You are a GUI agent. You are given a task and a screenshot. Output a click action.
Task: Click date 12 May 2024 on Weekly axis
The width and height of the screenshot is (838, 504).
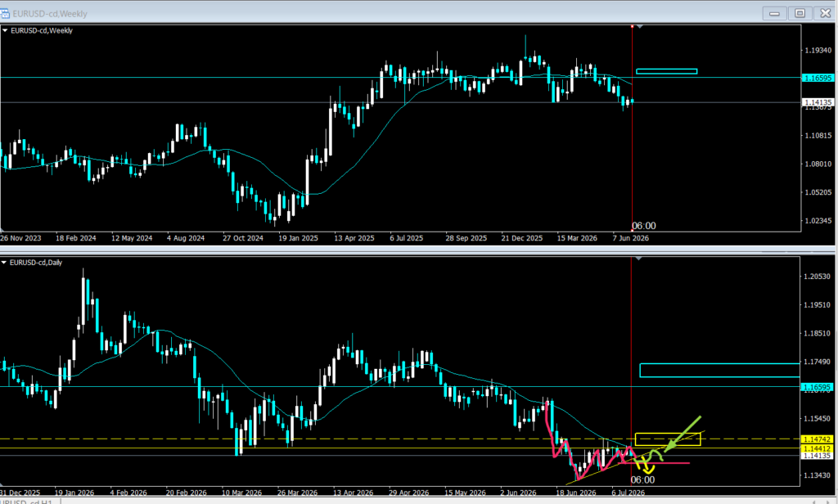pyautogui.click(x=132, y=238)
